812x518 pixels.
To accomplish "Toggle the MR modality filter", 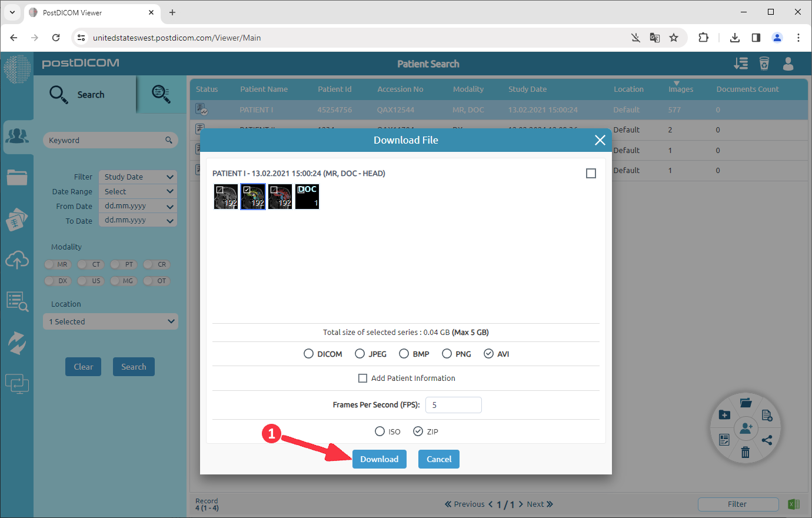I will click(57, 264).
